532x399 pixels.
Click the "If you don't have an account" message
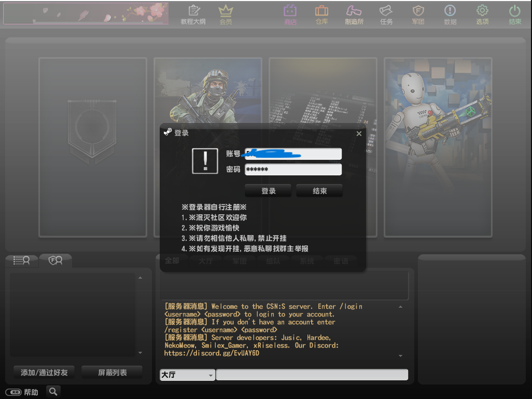point(250,326)
